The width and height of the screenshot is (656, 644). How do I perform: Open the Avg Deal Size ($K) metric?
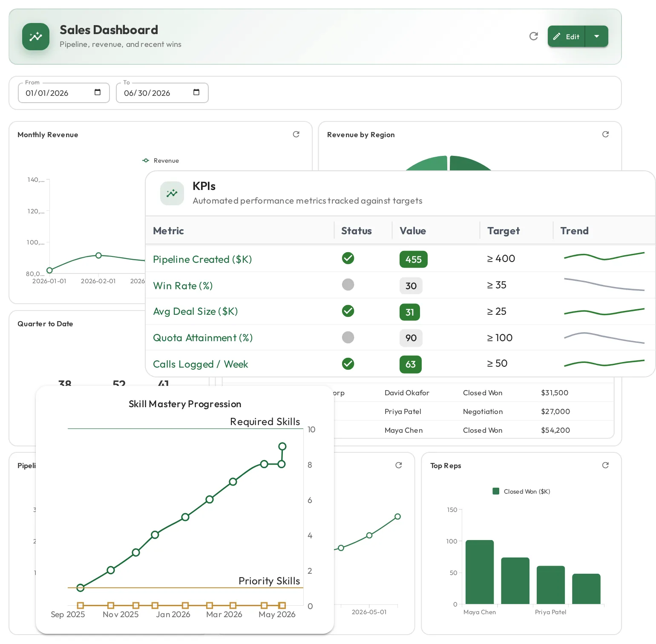tap(196, 311)
